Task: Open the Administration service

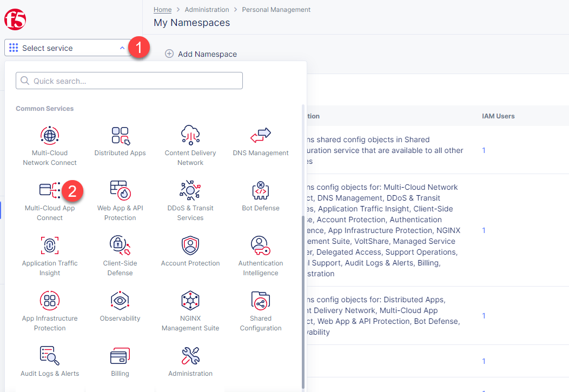Action: tap(190, 362)
